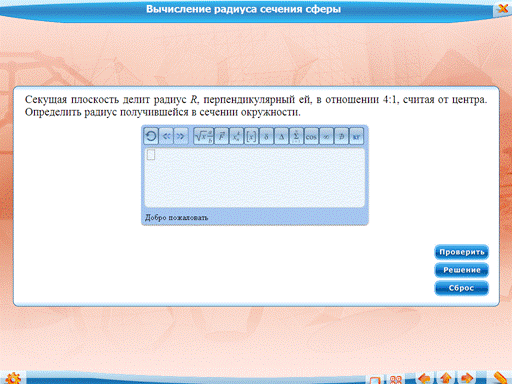Screen dimensions: 512x384
Task: Click the Проверить button
Action: 462,252
